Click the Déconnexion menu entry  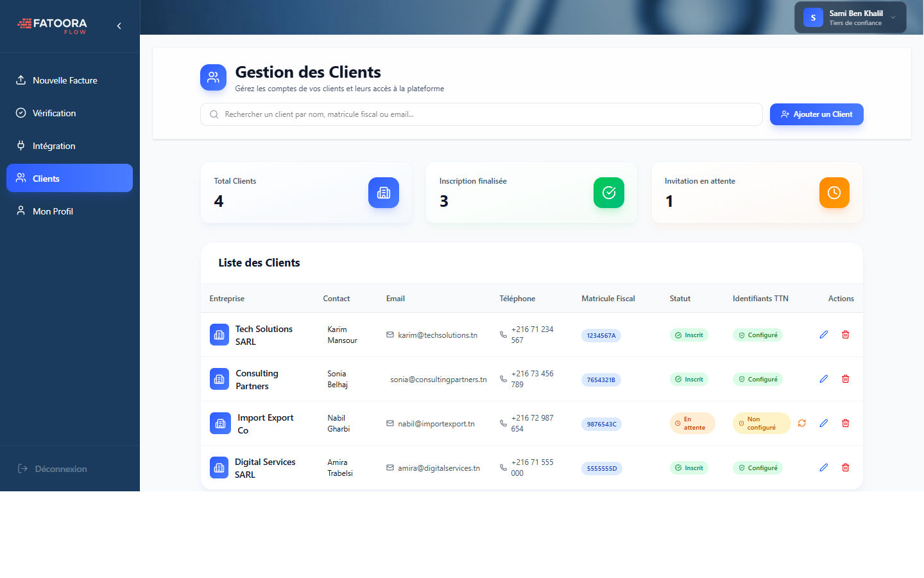(51, 469)
